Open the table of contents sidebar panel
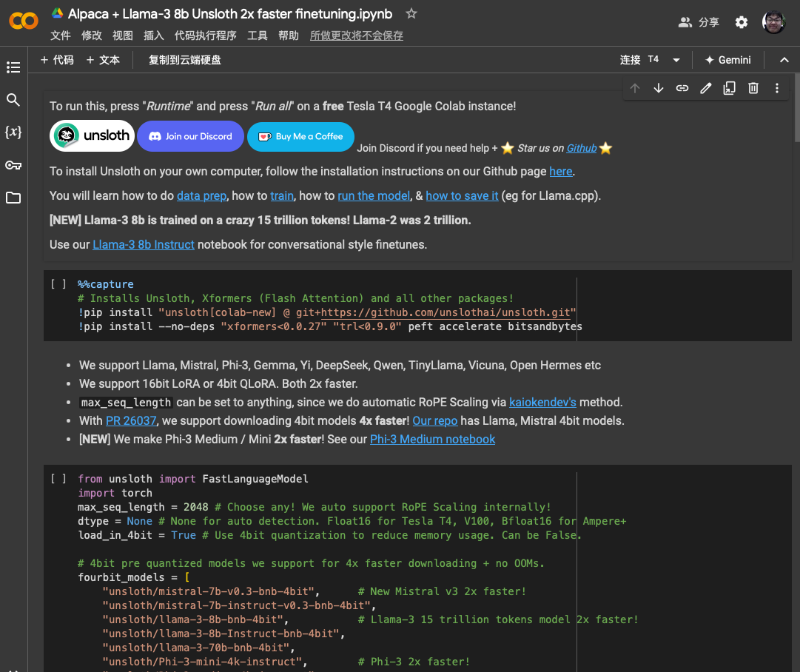 tap(13, 67)
